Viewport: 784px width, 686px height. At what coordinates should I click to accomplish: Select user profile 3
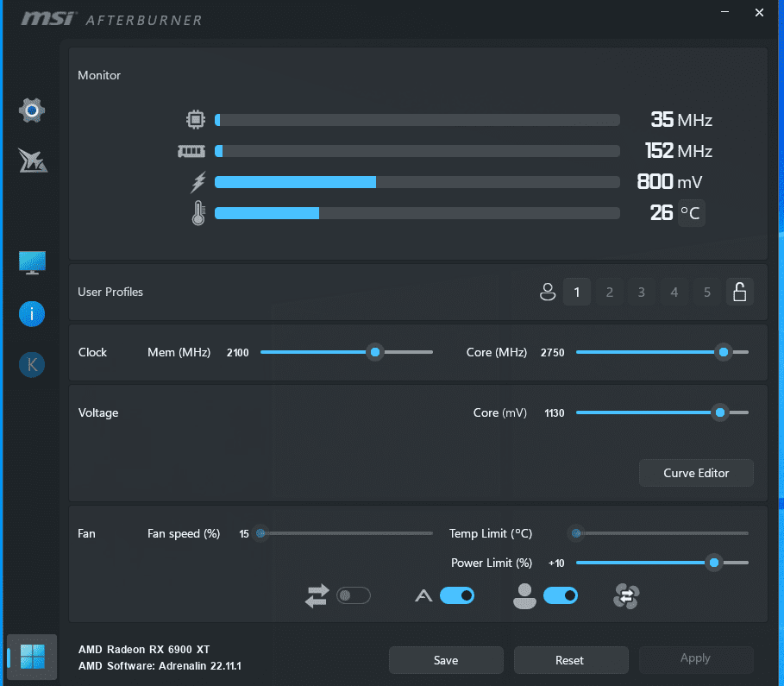[642, 292]
